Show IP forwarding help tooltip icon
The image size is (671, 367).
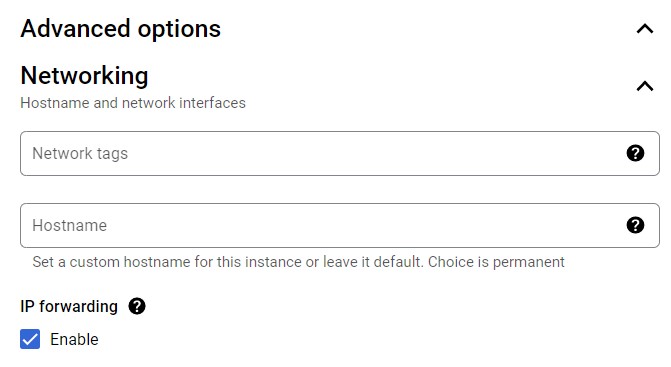137,306
